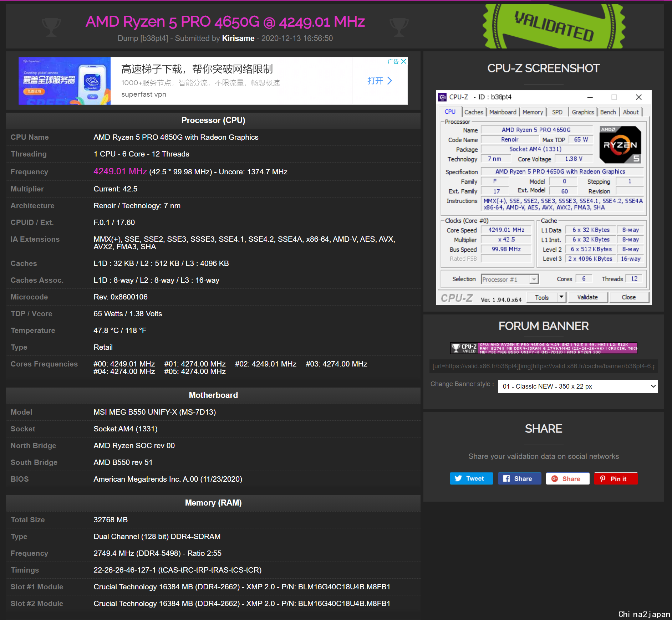Click the Motherboard section header
Viewport: 672px width, 620px height.
coord(213,395)
